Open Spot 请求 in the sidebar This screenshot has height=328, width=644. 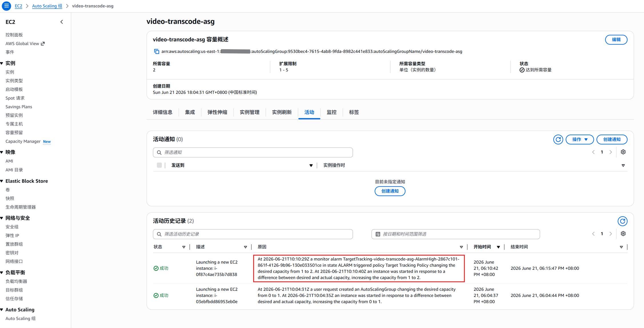pos(15,98)
